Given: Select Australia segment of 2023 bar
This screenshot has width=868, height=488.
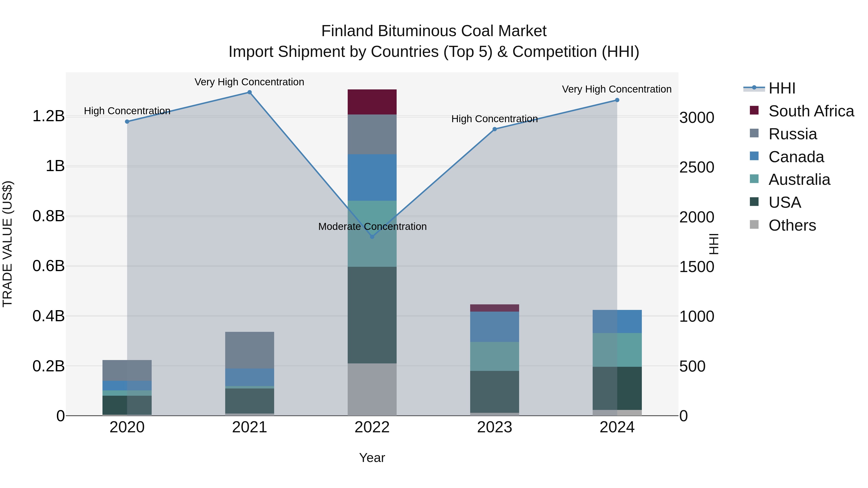Looking at the screenshot, I should point(495,356).
